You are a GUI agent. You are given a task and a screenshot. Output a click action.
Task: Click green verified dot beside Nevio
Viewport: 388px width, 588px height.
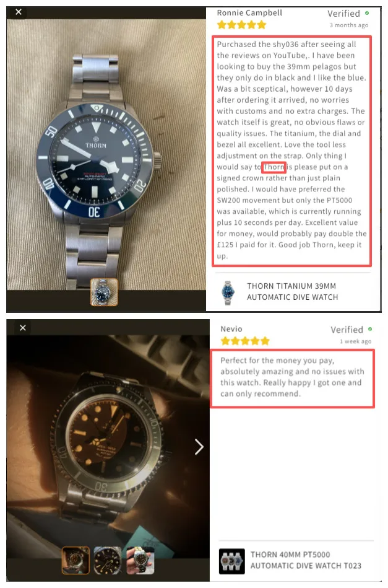tap(370, 329)
